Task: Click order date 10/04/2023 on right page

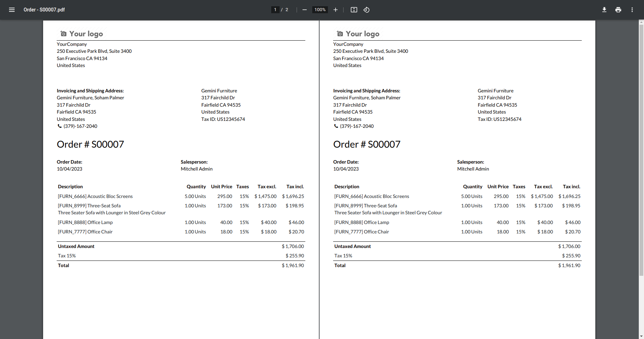Action: (346, 169)
